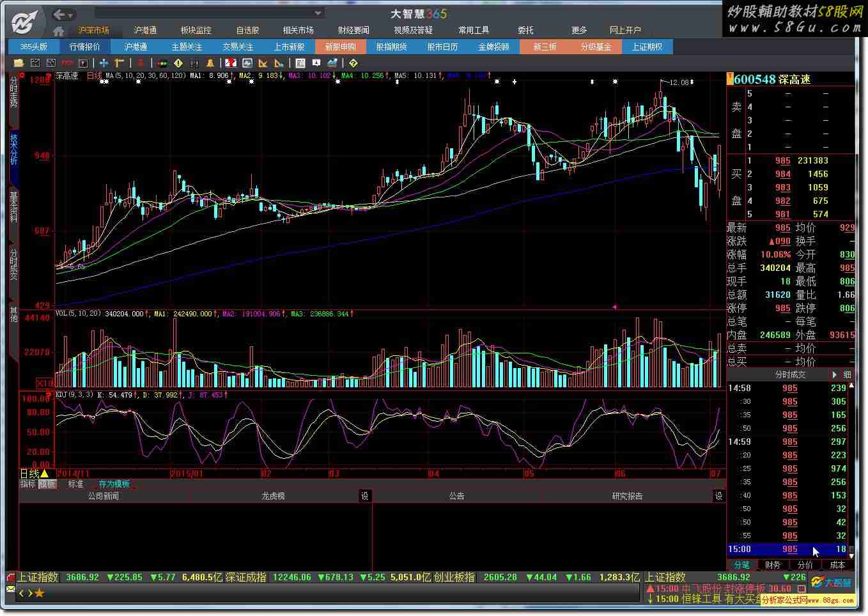Open the 公司新闻 panel header
868x616 pixels.
coord(104,496)
